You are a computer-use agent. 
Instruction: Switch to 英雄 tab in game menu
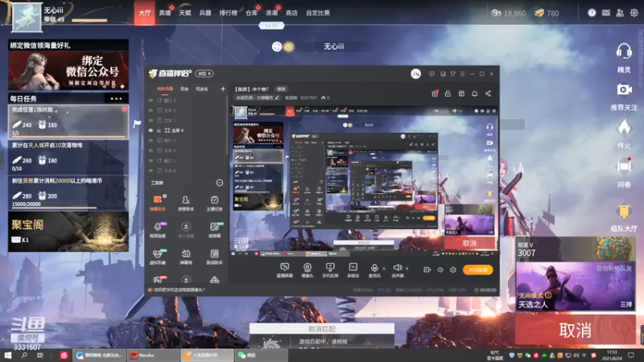click(165, 13)
